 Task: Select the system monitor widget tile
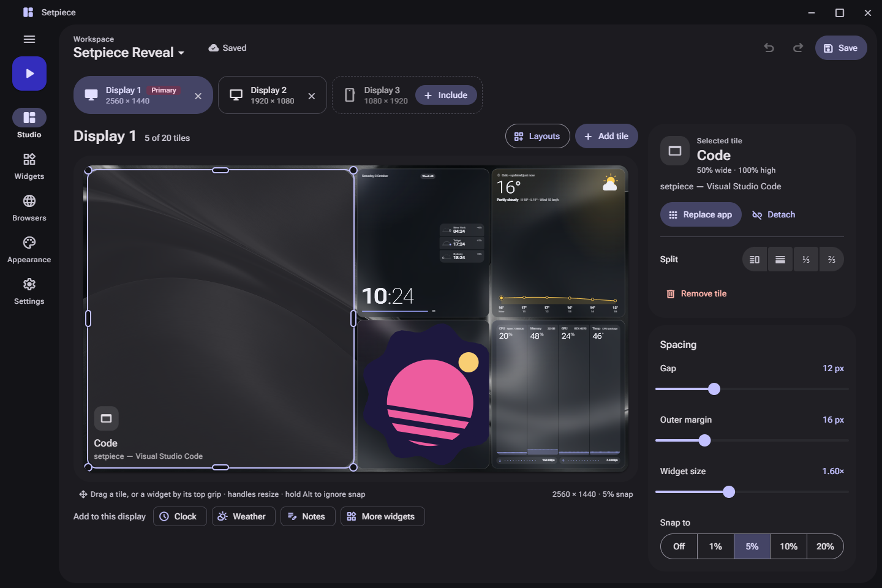tap(558, 394)
